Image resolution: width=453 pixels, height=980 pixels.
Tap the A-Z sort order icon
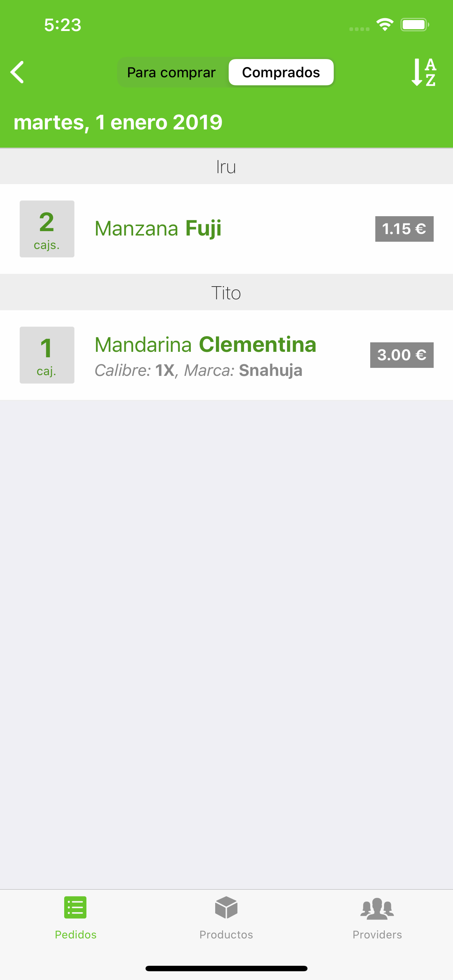click(x=424, y=72)
